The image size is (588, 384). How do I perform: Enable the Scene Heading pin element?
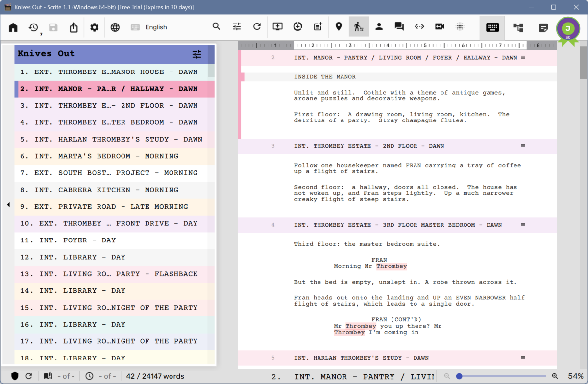[x=339, y=27]
